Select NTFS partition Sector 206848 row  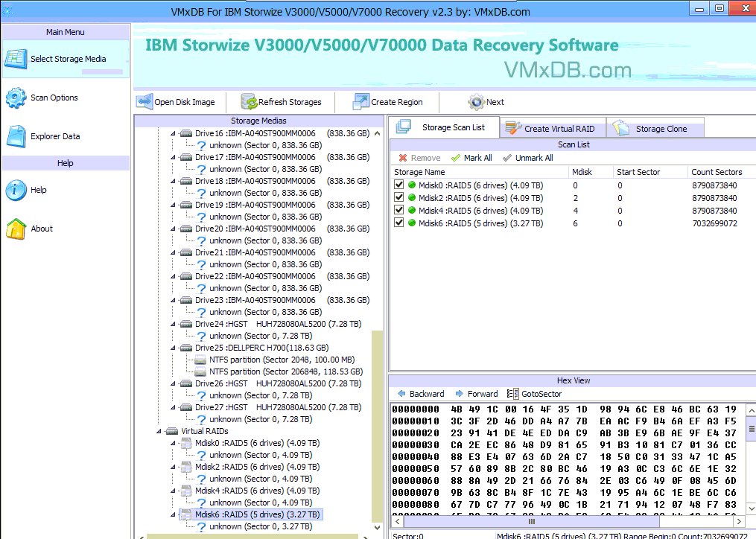point(286,371)
